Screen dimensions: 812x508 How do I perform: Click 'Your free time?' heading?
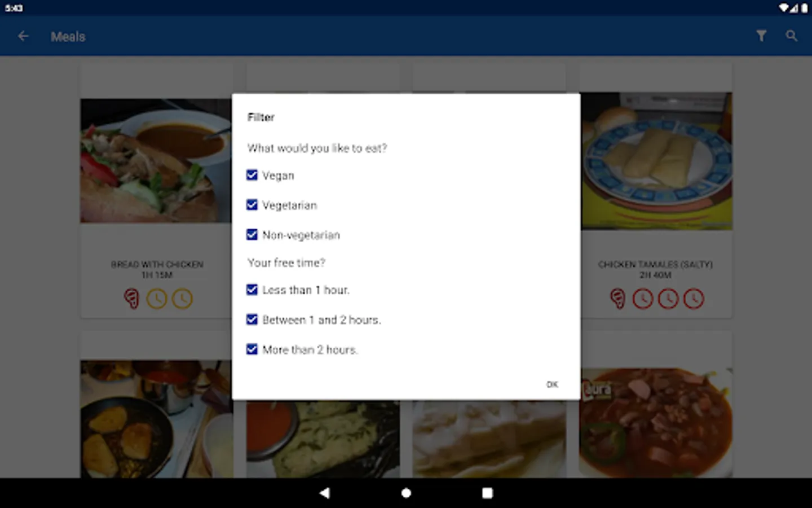point(286,262)
